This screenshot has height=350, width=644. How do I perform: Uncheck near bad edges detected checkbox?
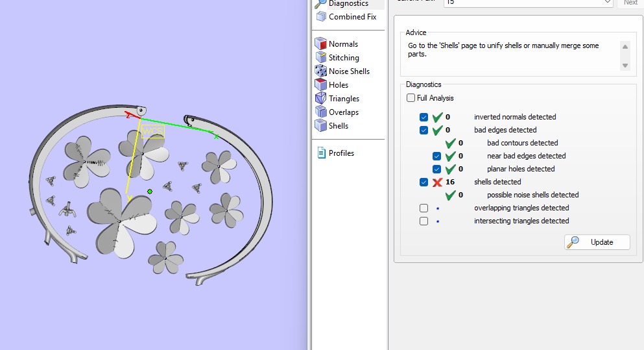point(436,156)
